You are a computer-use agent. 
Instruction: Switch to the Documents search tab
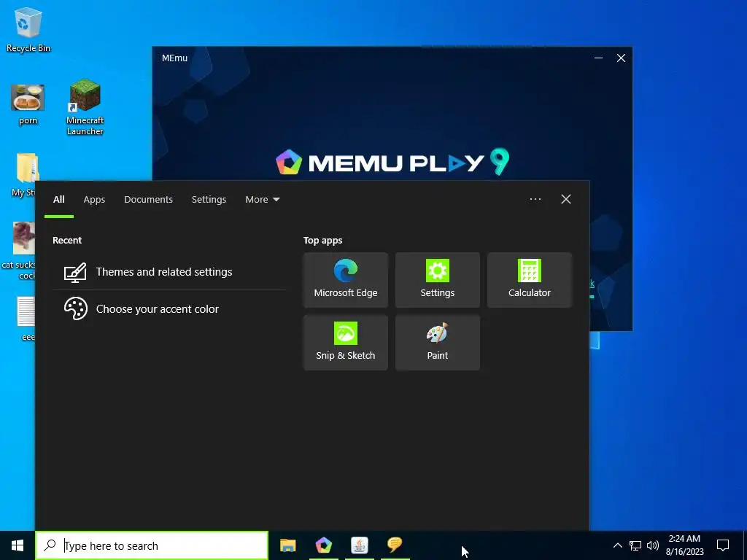[x=148, y=200]
